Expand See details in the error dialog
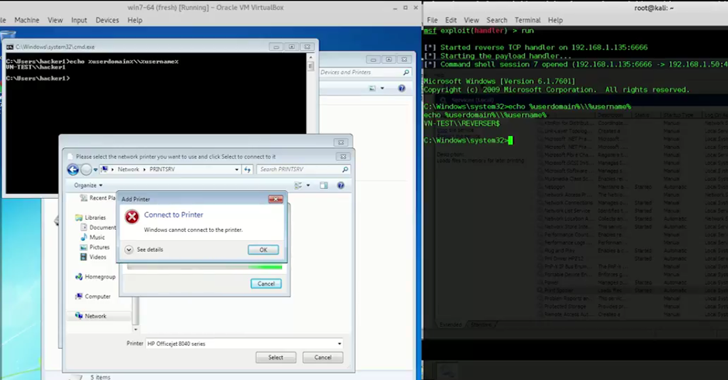Viewport: 728px width, 380px height. point(144,250)
